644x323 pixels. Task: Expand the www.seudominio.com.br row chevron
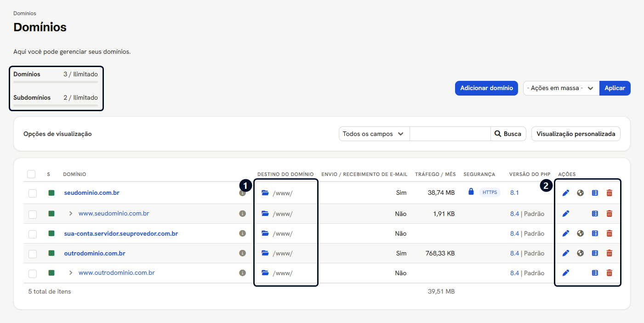point(71,214)
